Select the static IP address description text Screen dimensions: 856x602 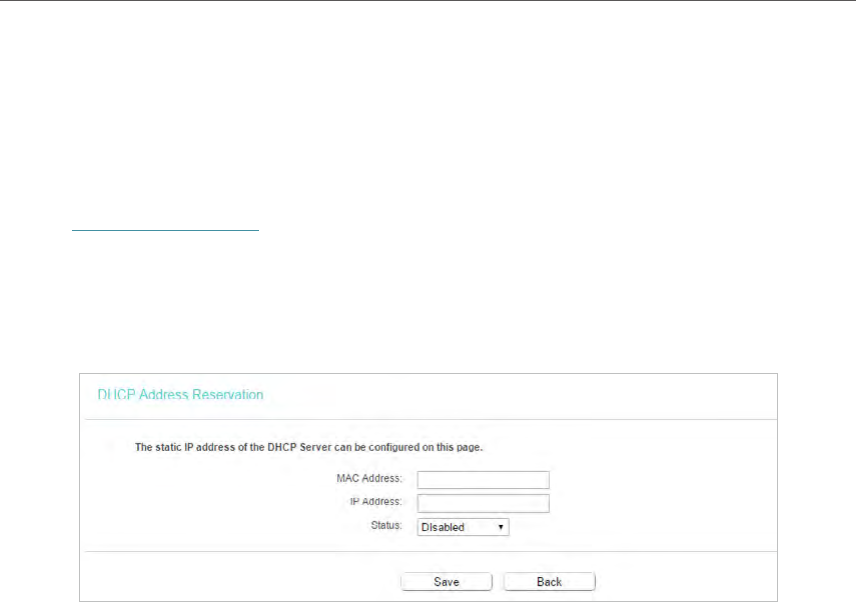pos(309,447)
